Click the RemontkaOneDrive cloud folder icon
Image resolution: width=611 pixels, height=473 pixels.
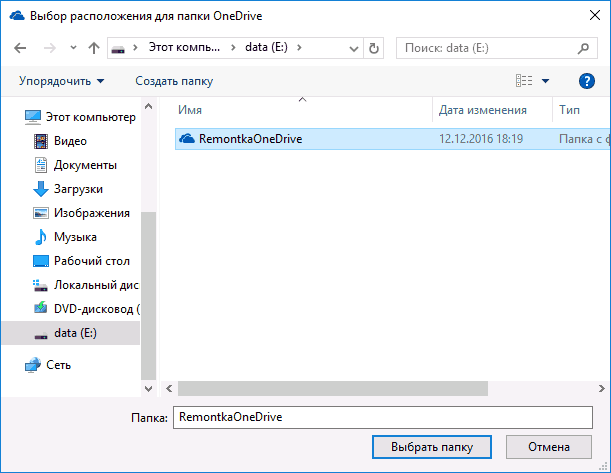click(x=187, y=138)
